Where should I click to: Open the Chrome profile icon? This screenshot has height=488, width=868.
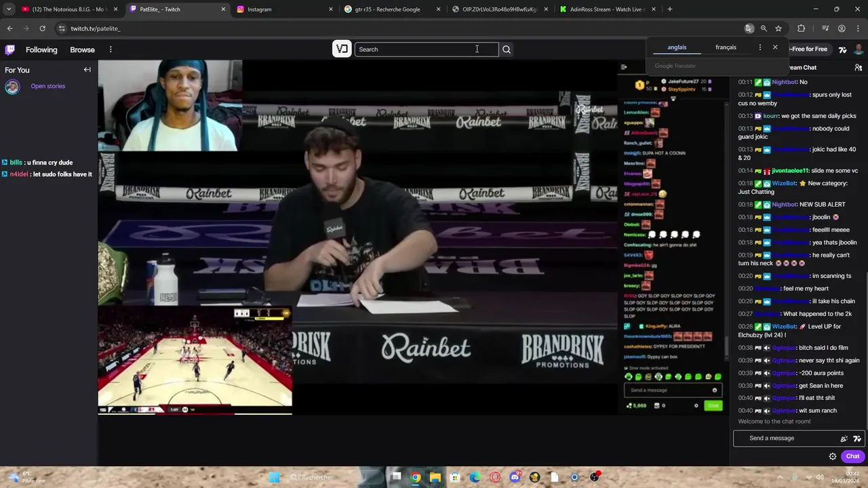click(842, 28)
